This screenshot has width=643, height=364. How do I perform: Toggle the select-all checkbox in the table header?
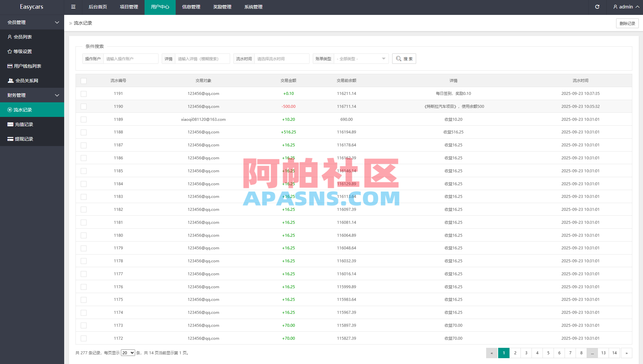click(x=84, y=81)
